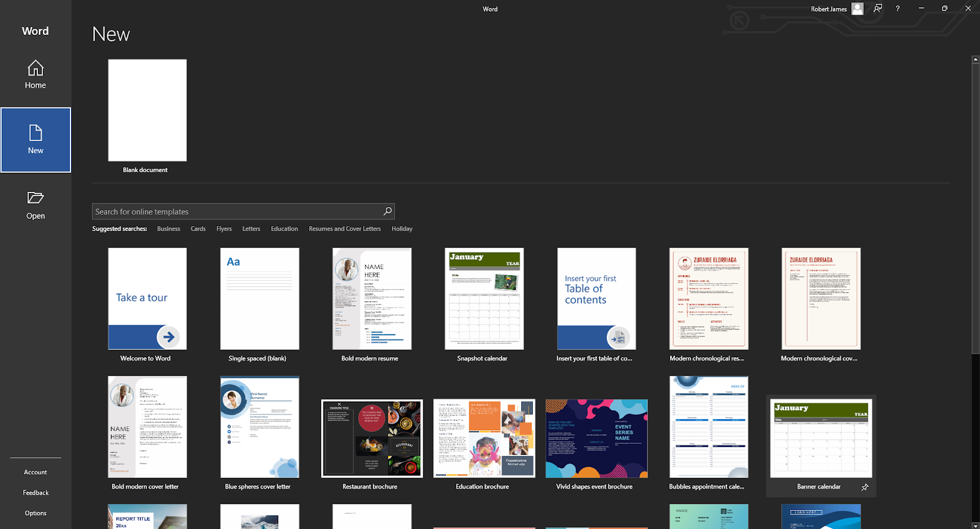Select Insert your first table of contents template
The image size is (980, 529).
[597, 299]
